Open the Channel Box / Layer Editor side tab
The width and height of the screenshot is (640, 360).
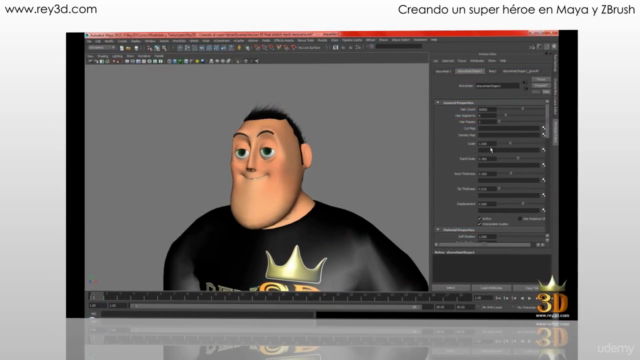coord(555,97)
